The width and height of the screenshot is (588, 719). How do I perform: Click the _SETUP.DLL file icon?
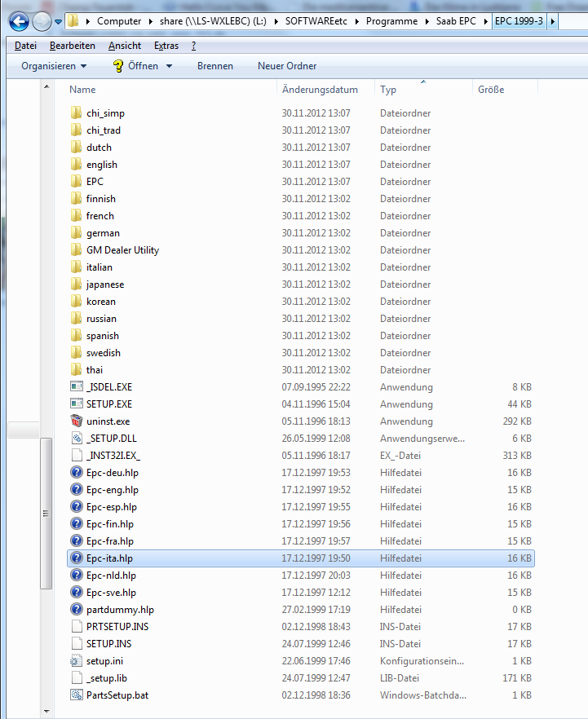77,438
